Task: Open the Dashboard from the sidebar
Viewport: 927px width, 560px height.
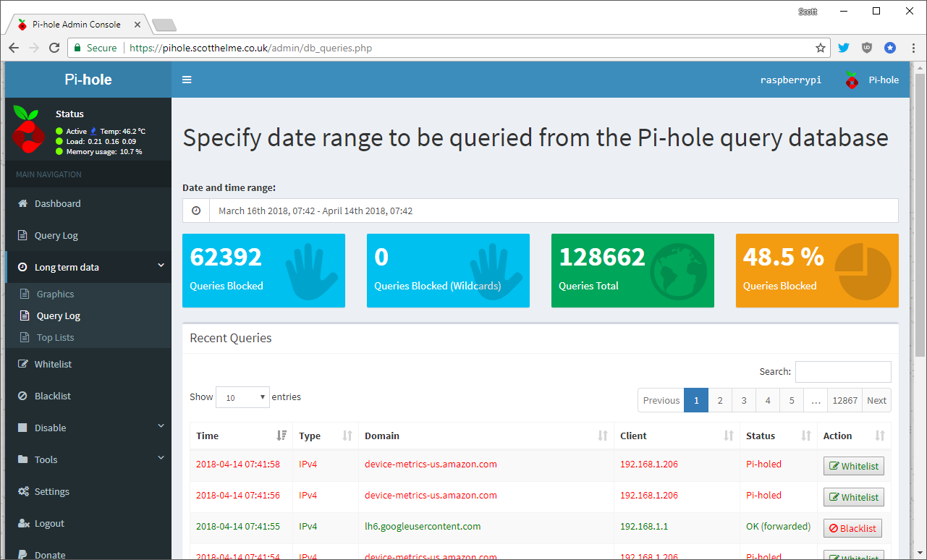Action: click(57, 203)
